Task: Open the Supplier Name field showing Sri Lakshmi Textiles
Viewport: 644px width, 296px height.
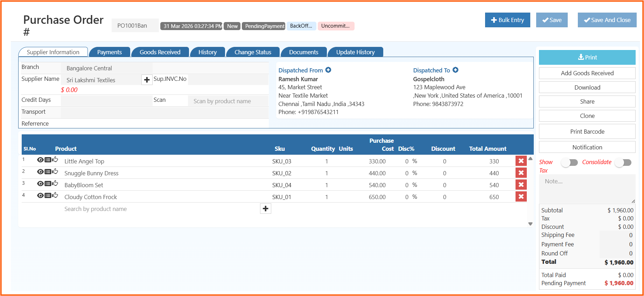Action: (x=101, y=80)
